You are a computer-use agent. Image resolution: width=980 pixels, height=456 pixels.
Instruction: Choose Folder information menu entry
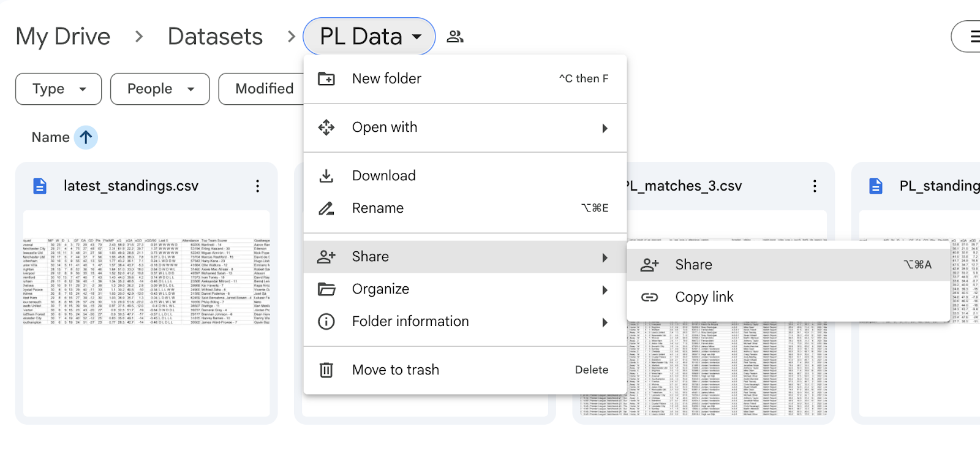click(410, 322)
